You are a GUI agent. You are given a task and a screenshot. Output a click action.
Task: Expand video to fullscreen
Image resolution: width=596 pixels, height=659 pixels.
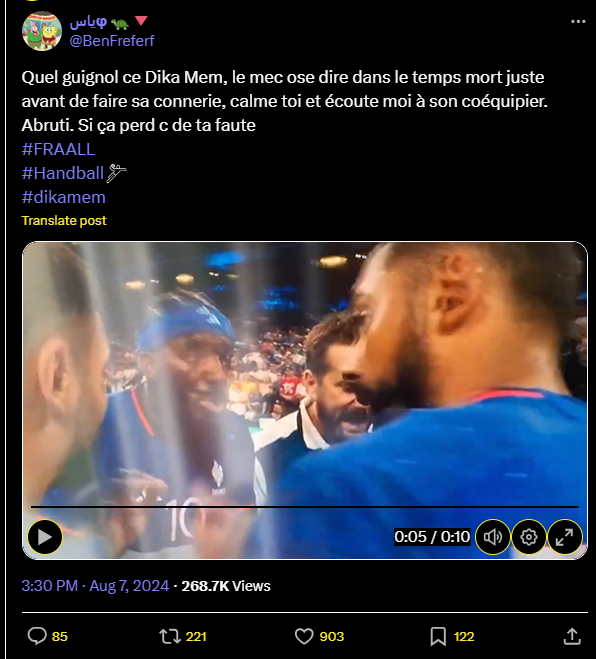pyautogui.click(x=564, y=537)
